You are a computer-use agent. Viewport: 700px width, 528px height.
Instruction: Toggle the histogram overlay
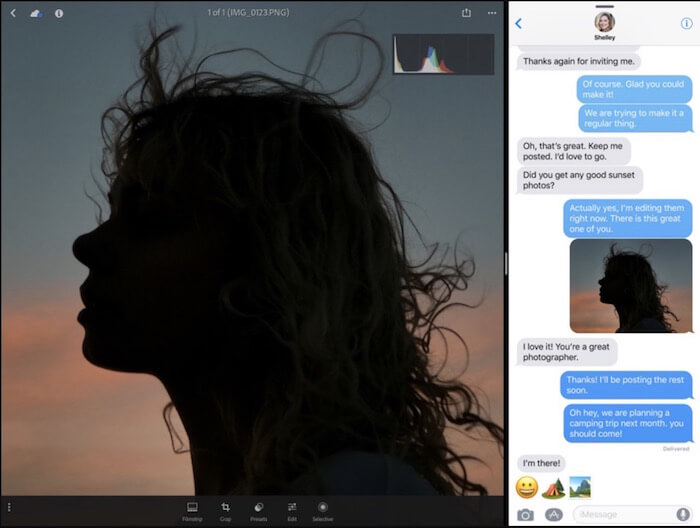[x=443, y=54]
